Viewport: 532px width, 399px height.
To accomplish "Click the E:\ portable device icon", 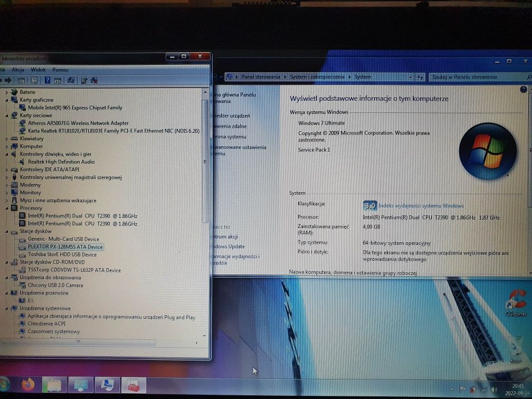I will 22,301.
